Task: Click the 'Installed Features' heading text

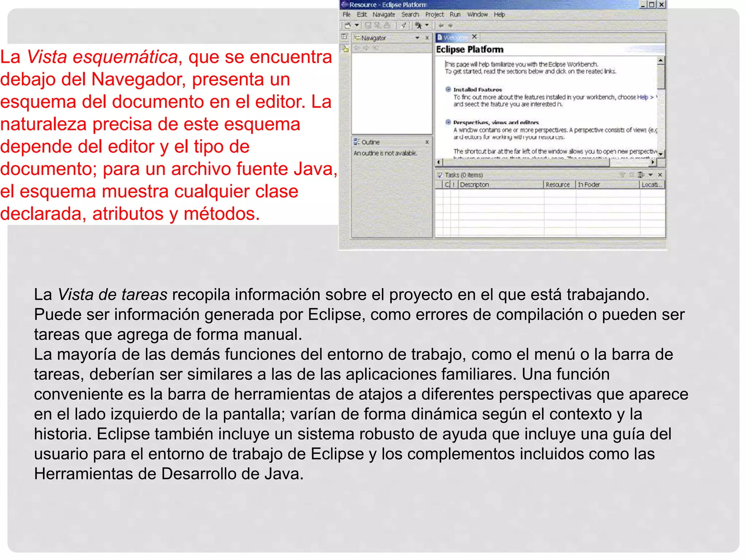Action: pos(477,89)
